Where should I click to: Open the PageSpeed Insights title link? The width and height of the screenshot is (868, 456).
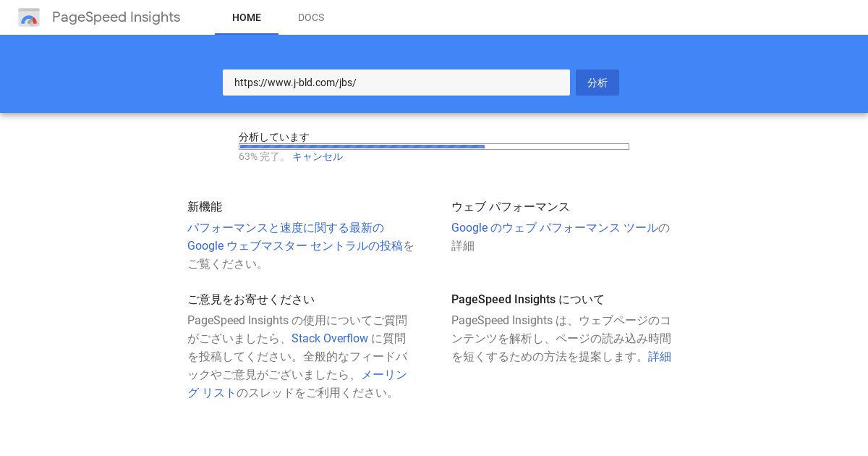pos(116,17)
